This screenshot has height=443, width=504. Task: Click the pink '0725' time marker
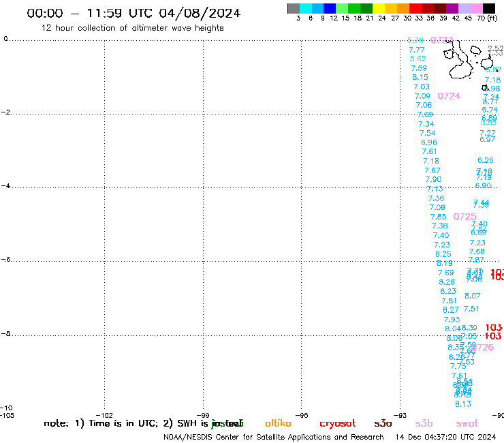464,217
